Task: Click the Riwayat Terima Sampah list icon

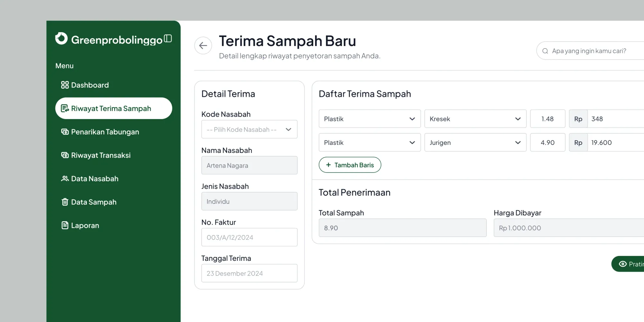Action: [x=65, y=109]
